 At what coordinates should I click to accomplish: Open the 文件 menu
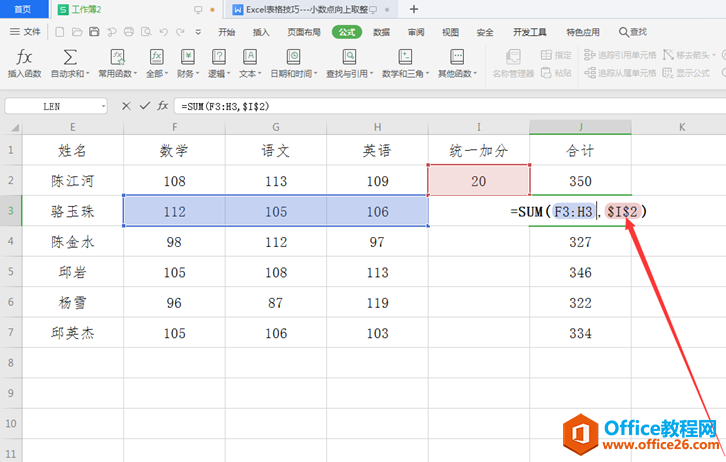click(x=25, y=31)
